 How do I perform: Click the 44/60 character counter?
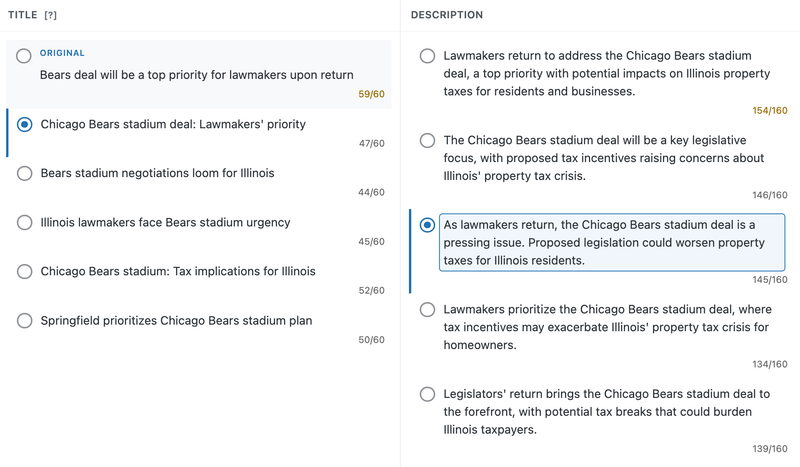(x=371, y=192)
